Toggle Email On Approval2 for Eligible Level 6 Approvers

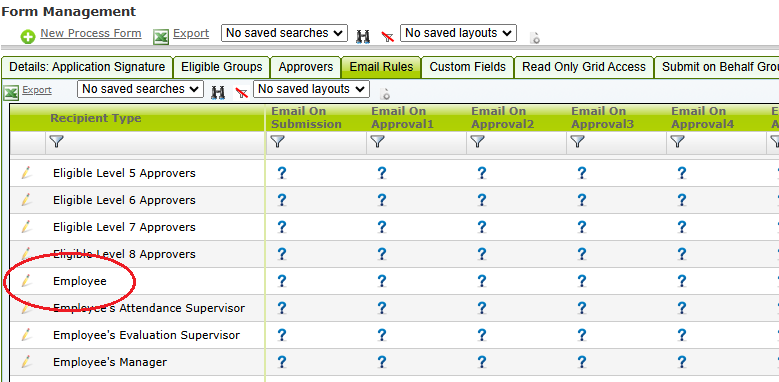click(x=481, y=200)
